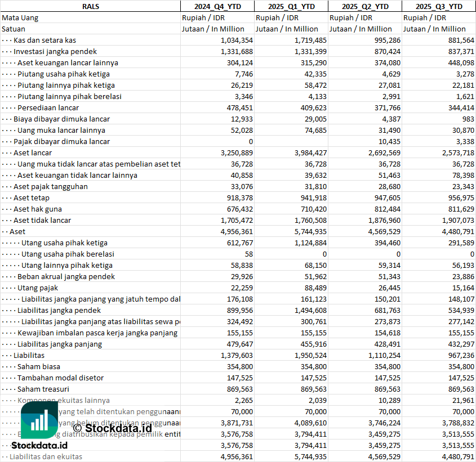Select Aset tidak lancar row label
The image size is (476, 462).
[42, 220]
